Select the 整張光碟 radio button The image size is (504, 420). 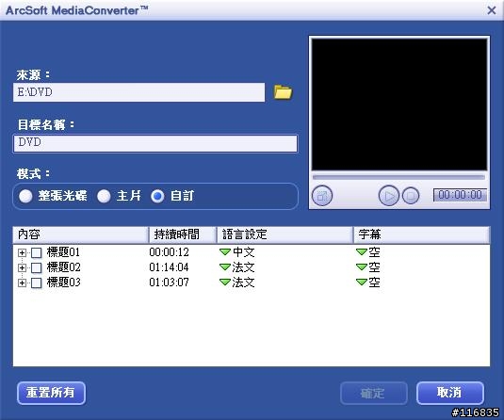pos(25,196)
